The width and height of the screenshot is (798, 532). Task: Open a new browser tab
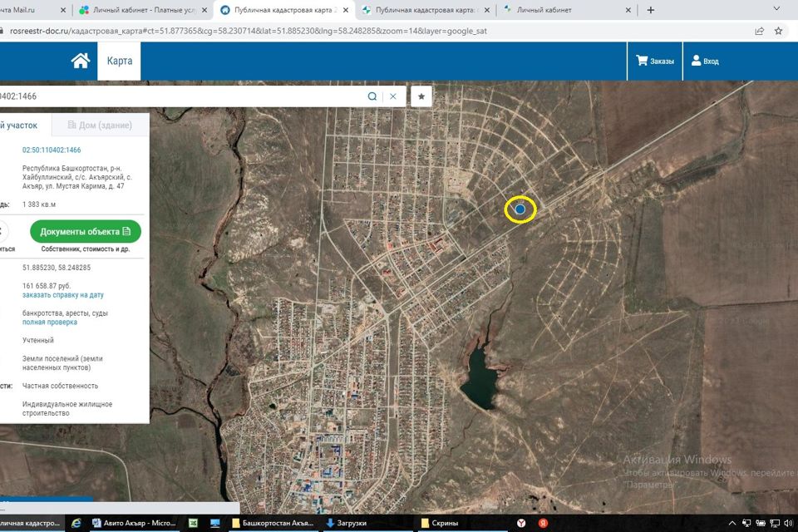pos(651,10)
